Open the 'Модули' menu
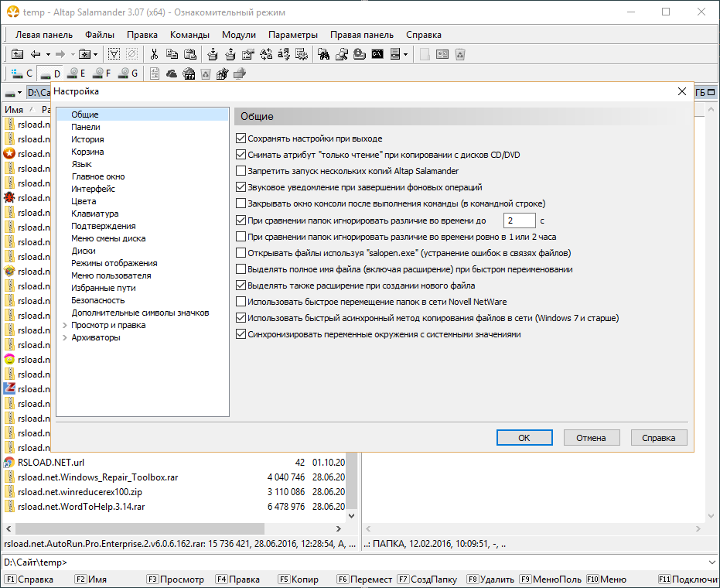 point(239,35)
